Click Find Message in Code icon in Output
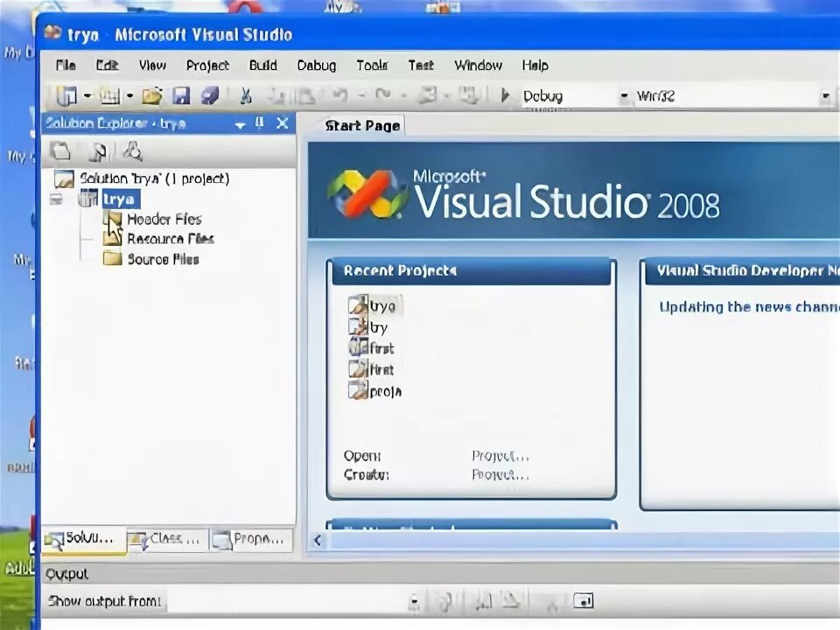Screen dimensions: 840x630 tap(444, 602)
